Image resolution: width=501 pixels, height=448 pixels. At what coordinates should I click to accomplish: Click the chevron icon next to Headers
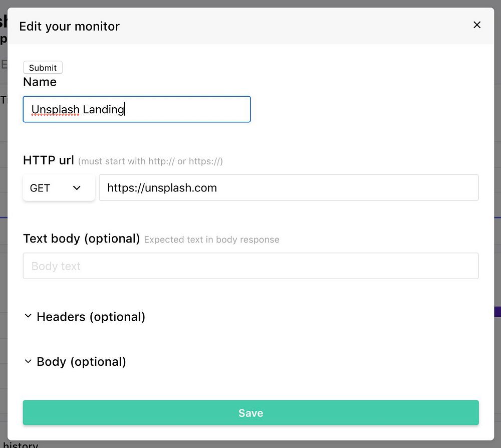tap(28, 316)
